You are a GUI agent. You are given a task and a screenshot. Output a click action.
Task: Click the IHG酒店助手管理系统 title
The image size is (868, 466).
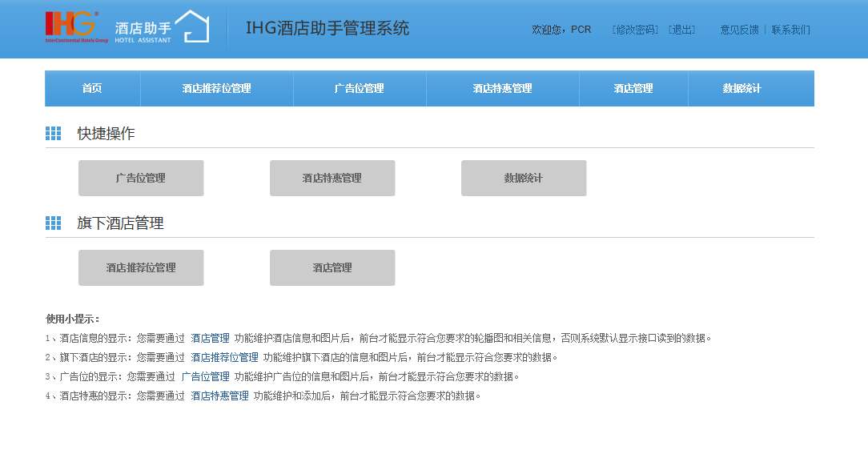click(328, 28)
